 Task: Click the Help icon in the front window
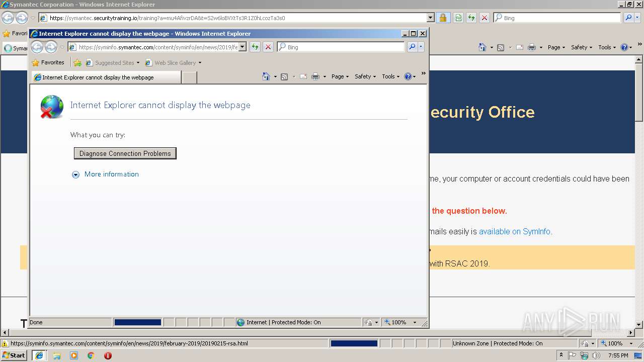(x=408, y=76)
